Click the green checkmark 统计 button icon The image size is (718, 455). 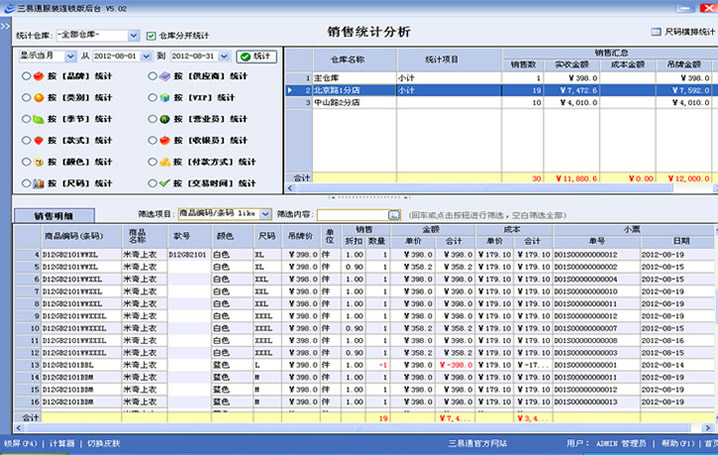pyautogui.click(x=245, y=56)
